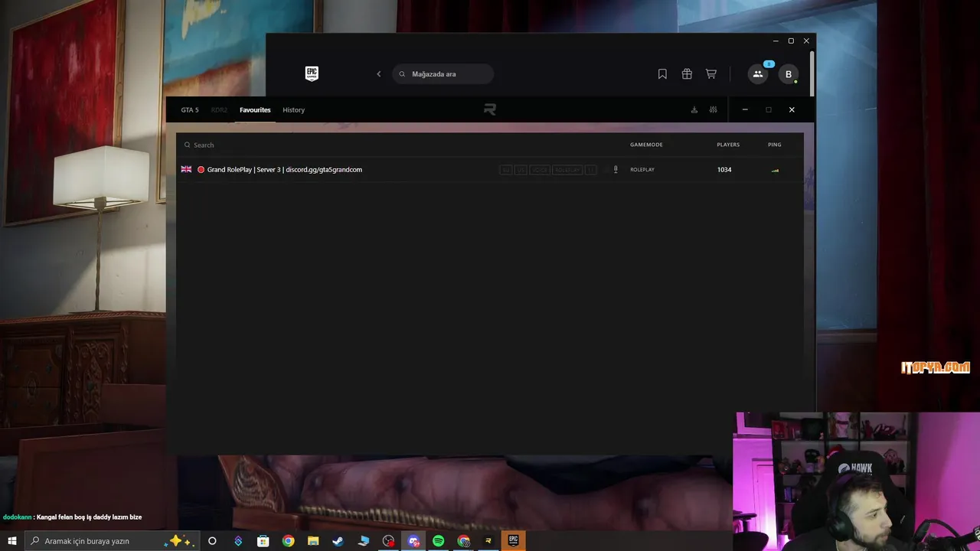Open Epic friends list icon
The image size is (980, 551).
(x=758, y=74)
